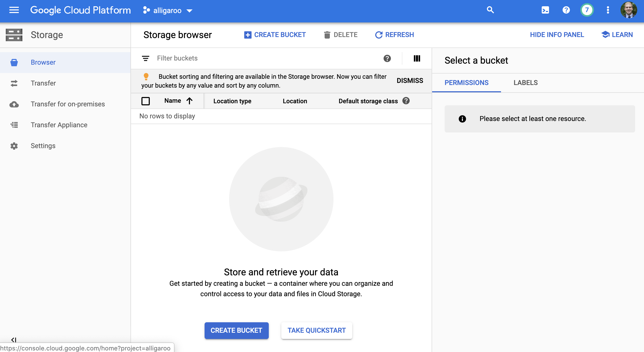Click the Browser bucket icon

[x=14, y=62]
